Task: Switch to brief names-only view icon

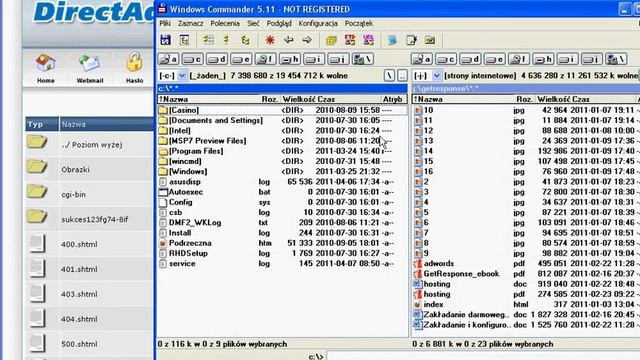Action: 209,40
